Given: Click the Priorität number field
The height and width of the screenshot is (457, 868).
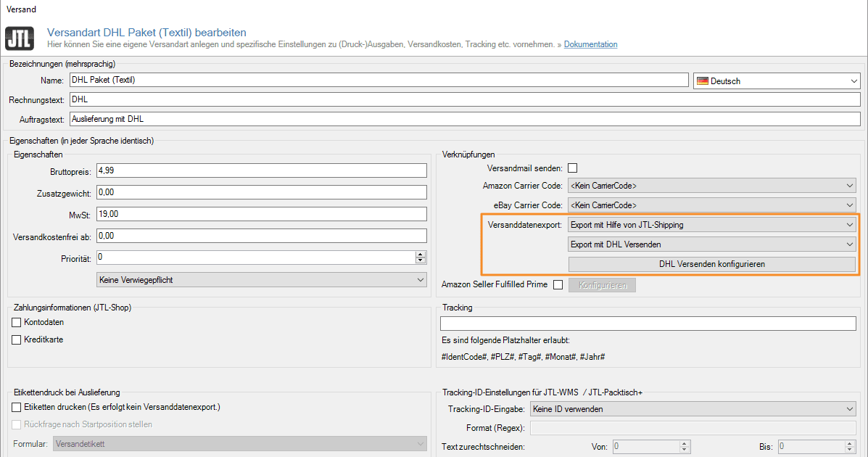Looking at the screenshot, I should pos(256,257).
